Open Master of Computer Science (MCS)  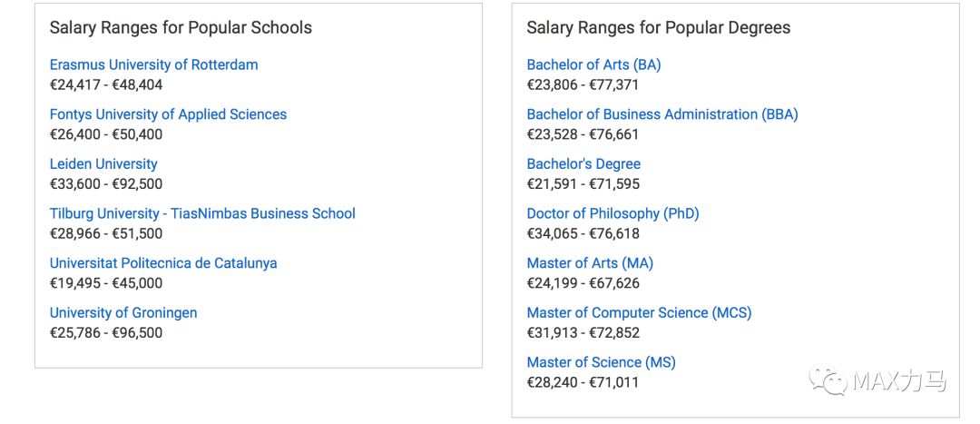pos(639,312)
